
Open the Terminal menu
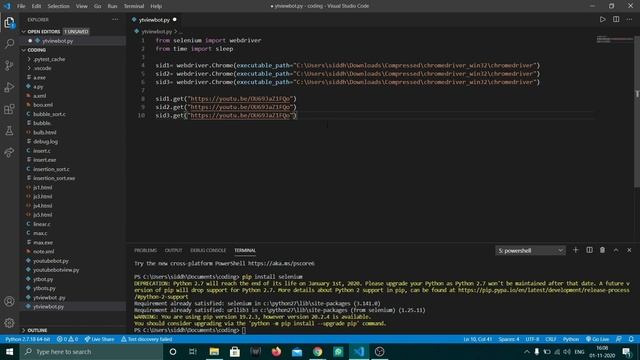(134, 6)
